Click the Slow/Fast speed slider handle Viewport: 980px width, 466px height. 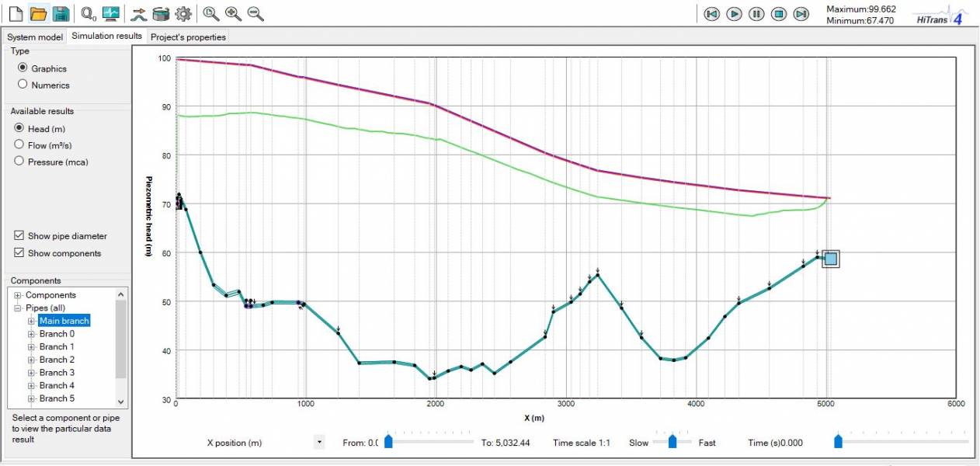(x=672, y=442)
